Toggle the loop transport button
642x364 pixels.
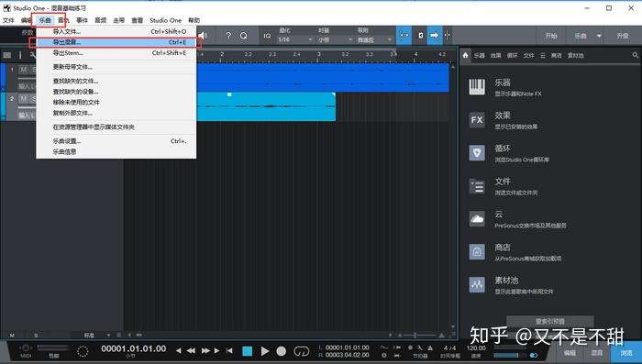click(x=302, y=351)
